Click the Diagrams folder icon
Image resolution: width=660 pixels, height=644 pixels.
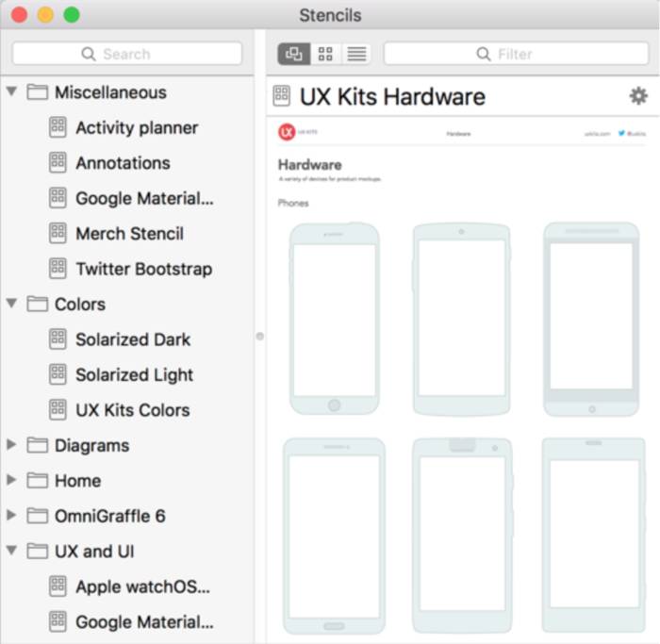pyautogui.click(x=38, y=445)
